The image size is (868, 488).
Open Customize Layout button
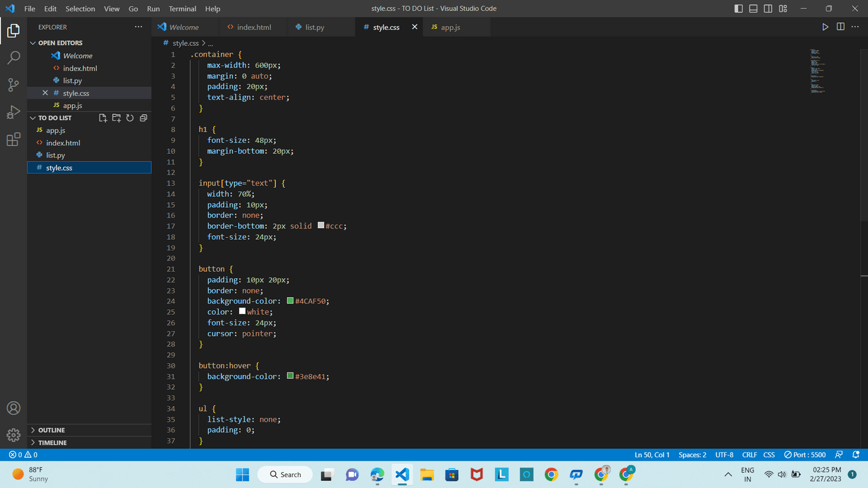click(x=783, y=8)
